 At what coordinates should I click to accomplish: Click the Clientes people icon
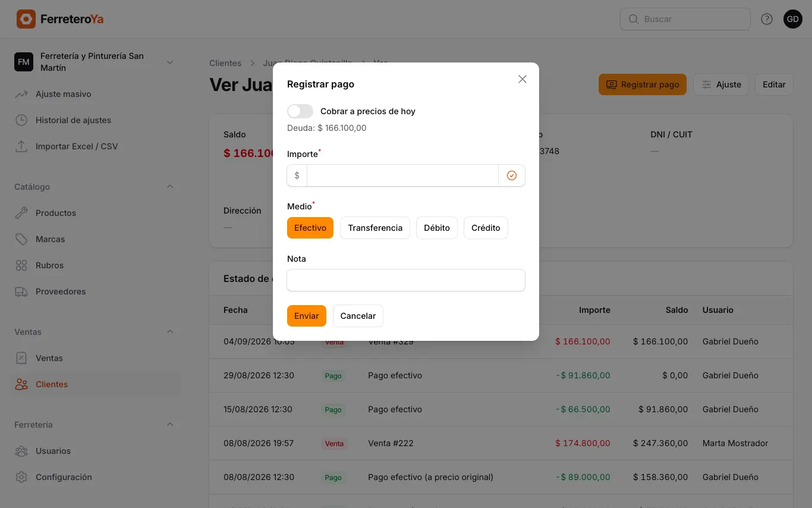point(21,384)
